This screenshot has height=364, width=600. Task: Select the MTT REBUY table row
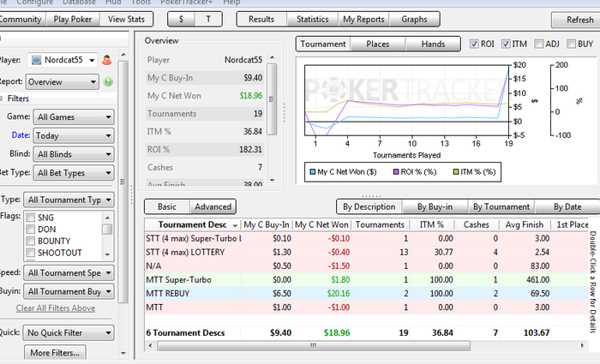pyautogui.click(x=366, y=294)
